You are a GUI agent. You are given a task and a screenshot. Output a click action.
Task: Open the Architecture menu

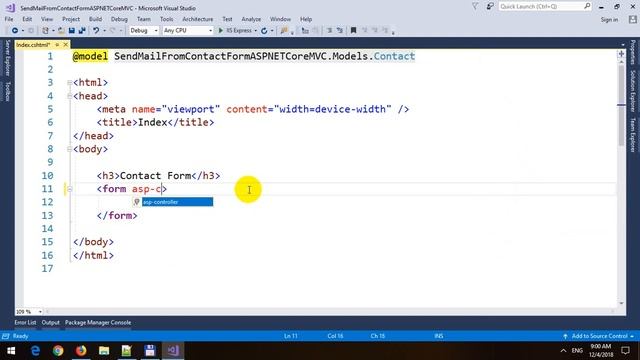(198, 19)
